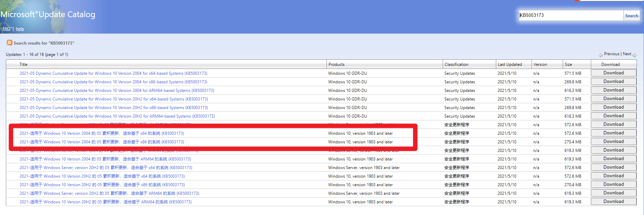Download Dynamic Update Version 2004 x64 (first row)
The image size is (644, 215).
click(x=613, y=73)
